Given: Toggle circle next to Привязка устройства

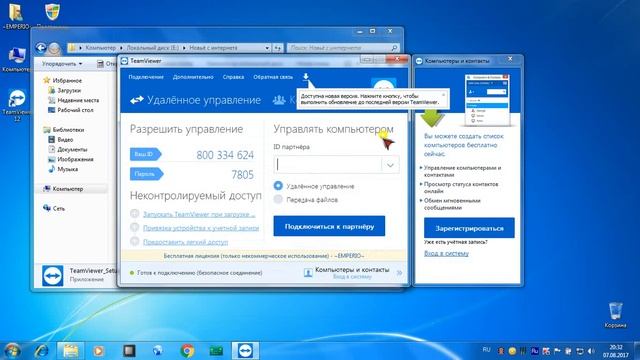Looking at the screenshot, I should click(135, 227).
